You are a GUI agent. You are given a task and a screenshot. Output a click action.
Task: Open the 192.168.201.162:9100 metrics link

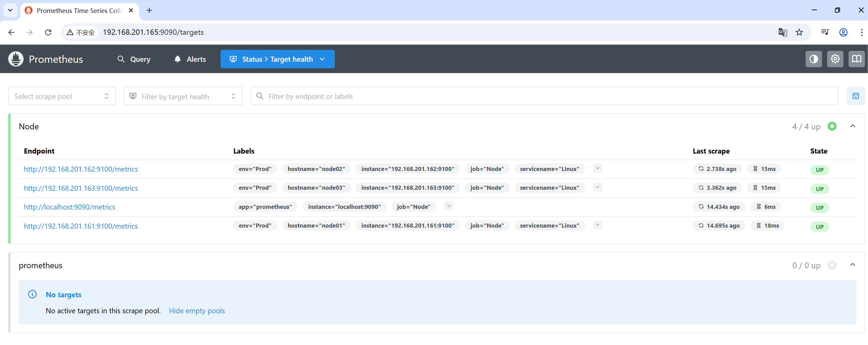(x=81, y=169)
